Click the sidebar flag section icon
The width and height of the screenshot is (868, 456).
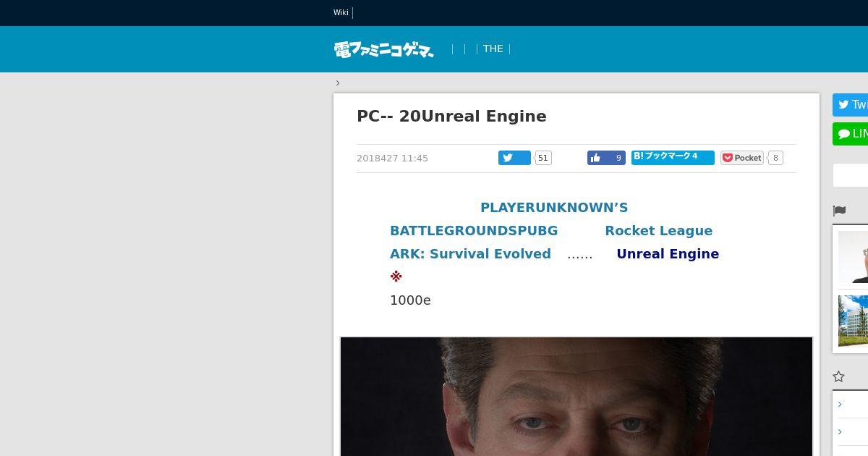click(839, 211)
